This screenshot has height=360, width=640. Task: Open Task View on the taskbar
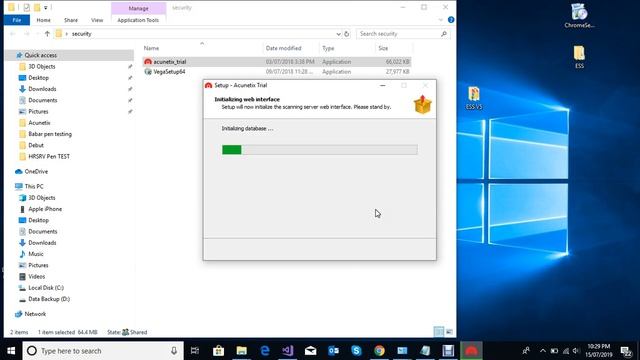[x=195, y=351]
